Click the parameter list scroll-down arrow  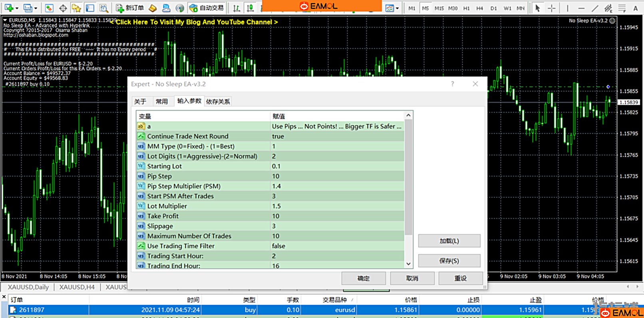[408, 264]
